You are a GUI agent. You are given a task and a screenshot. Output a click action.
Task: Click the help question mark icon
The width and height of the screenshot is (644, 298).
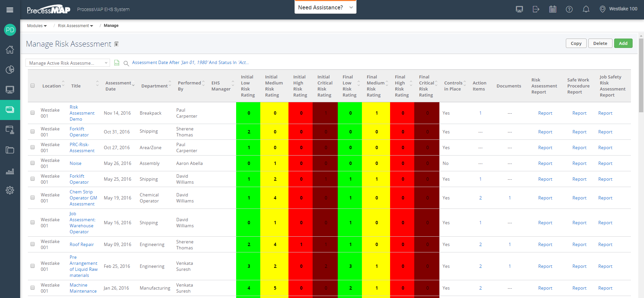(x=569, y=9)
